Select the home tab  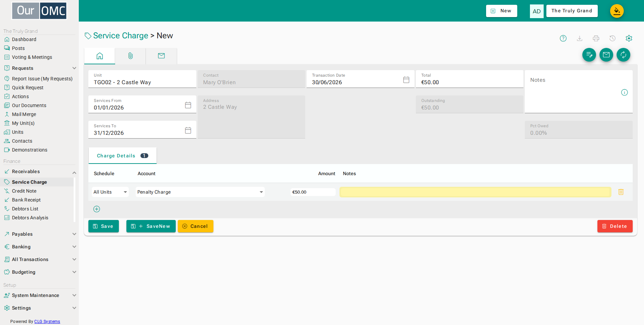tap(100, 56)
